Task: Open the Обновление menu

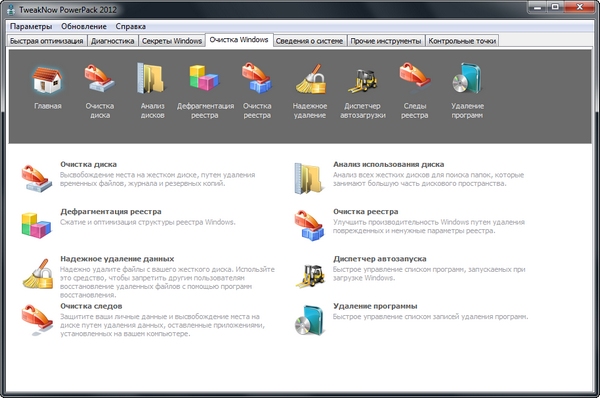Action: click(x=84, y=26)
